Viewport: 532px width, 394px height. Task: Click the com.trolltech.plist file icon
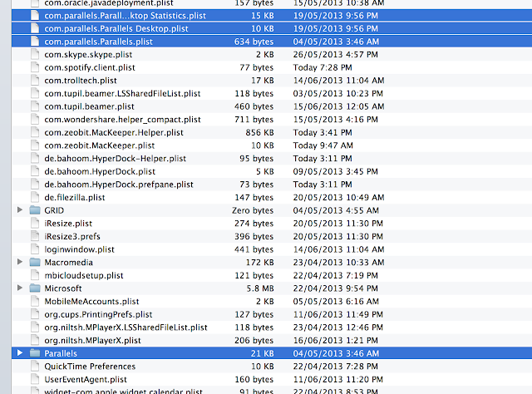(x=35, y=80)
